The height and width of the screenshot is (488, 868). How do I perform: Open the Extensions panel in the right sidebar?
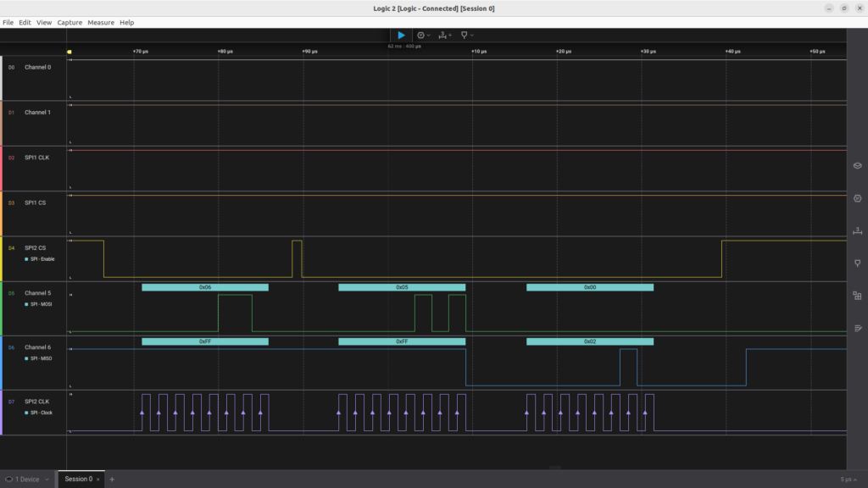click(858, 296)
